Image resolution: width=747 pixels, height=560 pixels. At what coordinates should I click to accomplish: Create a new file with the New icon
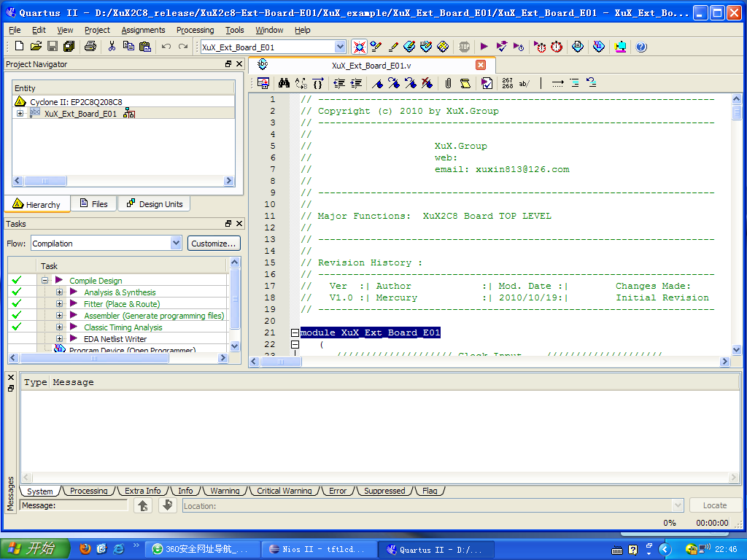19,46
